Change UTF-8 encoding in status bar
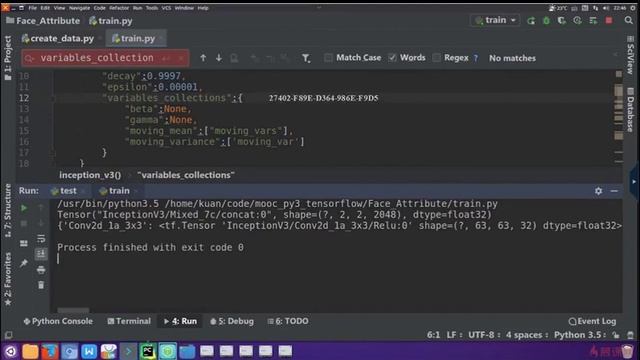 (x=484, y=335)
